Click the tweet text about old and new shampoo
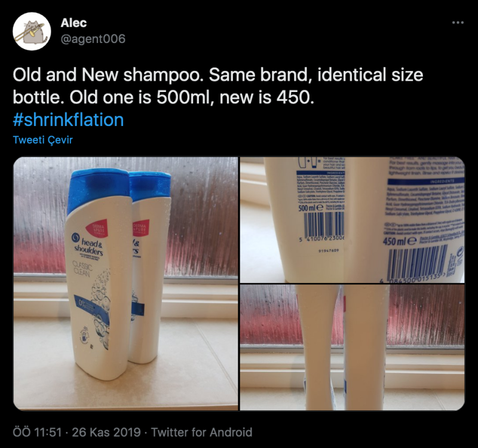This screenshot has height=448, width=478. pyautogui.click(x=218, y=86)
